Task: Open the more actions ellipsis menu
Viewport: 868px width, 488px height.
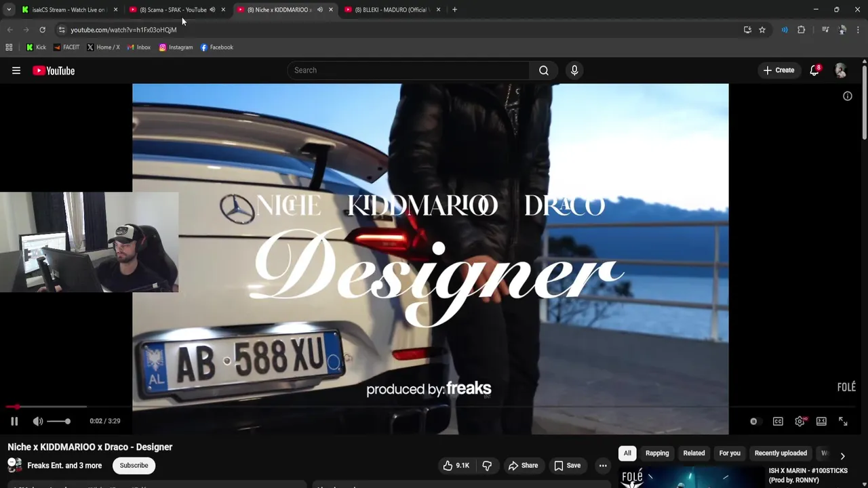Action: [603, 466]
